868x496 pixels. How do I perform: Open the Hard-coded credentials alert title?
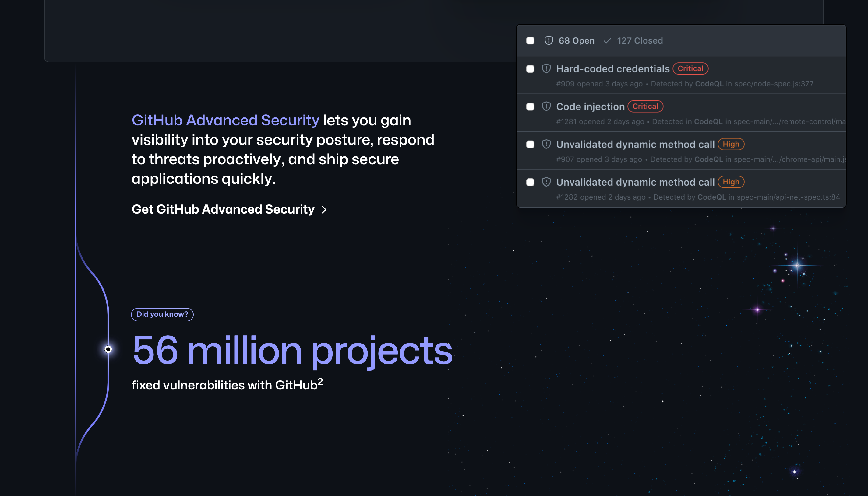click(x=613, y=69)
